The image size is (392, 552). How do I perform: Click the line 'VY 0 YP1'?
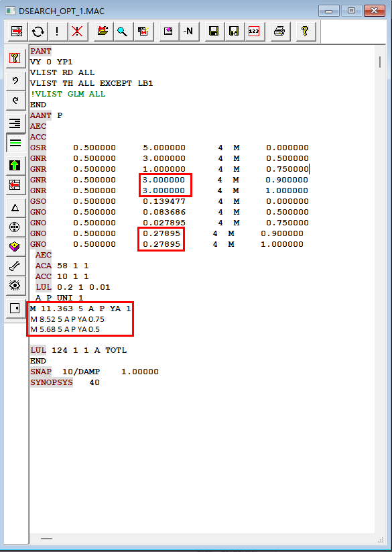tap(52, 62)
